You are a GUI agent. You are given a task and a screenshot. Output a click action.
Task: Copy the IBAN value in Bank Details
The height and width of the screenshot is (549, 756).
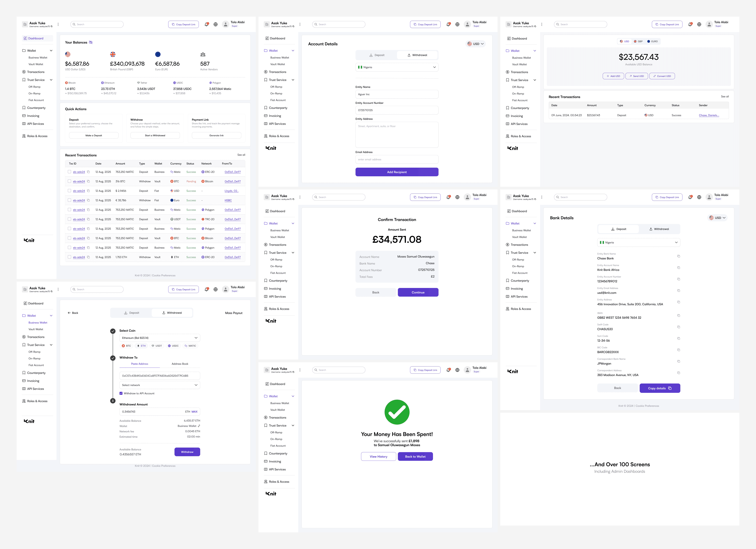pyautogui.click(x=678, y=316)
